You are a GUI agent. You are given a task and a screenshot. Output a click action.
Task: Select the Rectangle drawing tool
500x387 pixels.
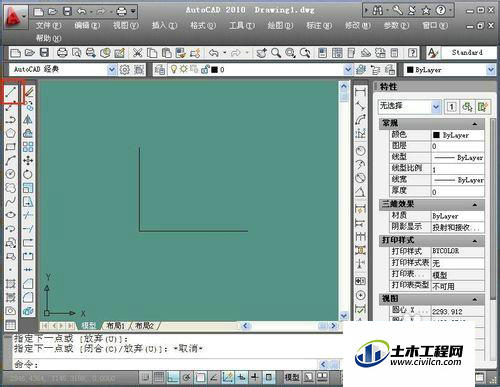[11, 147]
